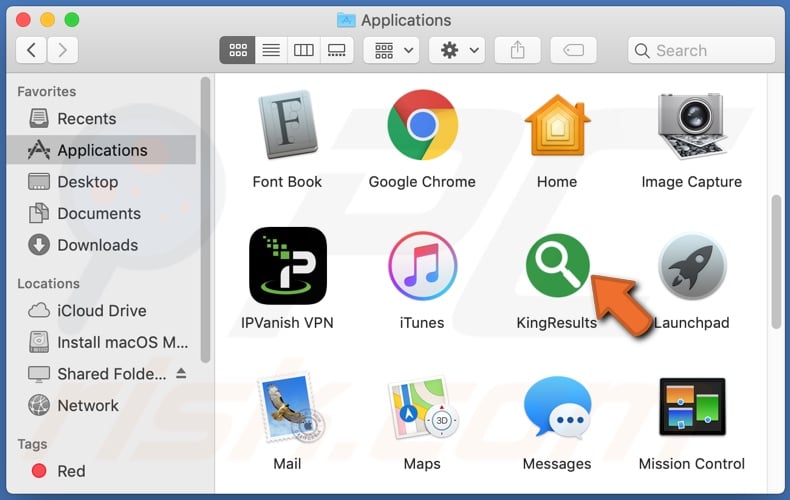Click the Image Capture name label
Image resolution: width=790 pixels, height=500 pixels.
pos(692,181)
